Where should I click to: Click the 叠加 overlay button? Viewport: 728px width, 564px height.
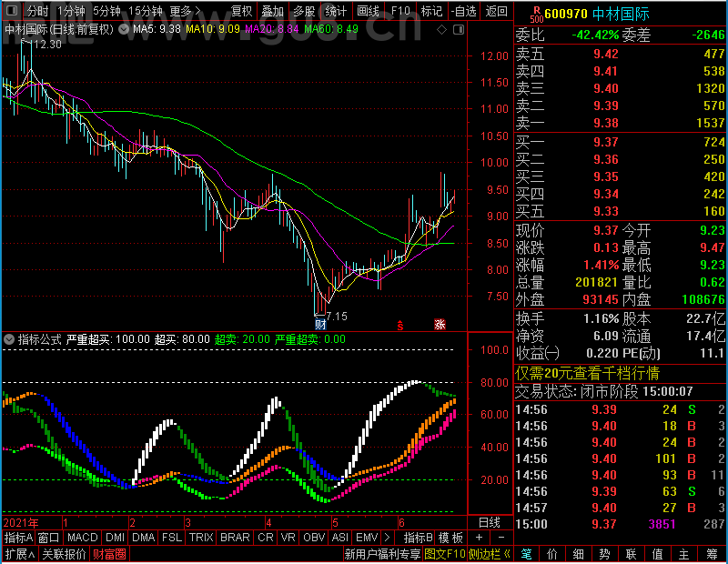(x=272, y=11)
